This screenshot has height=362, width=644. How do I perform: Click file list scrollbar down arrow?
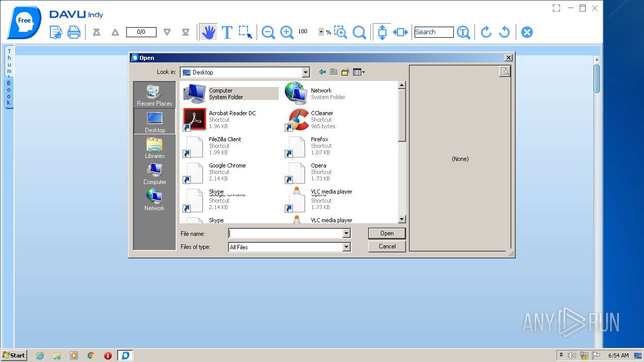click(401, 219)
